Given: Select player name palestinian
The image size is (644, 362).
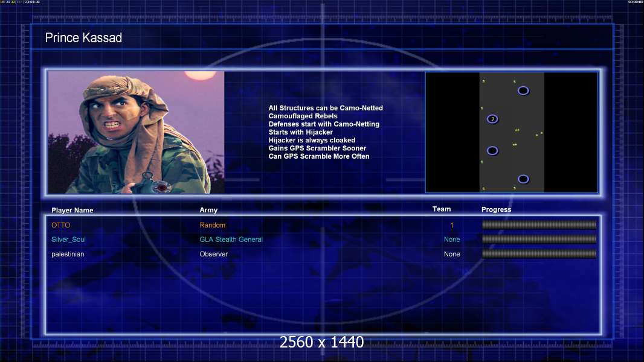Looking at the screenshot, I should (x=68, y=254).
